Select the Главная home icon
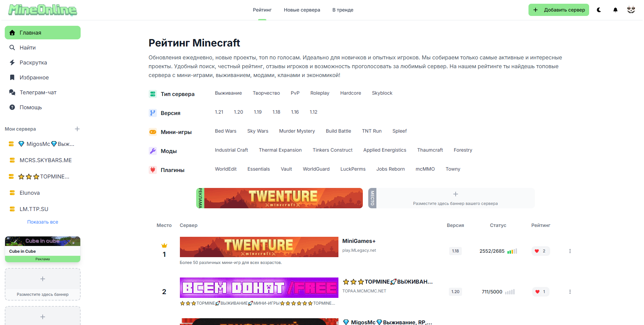 12,33
